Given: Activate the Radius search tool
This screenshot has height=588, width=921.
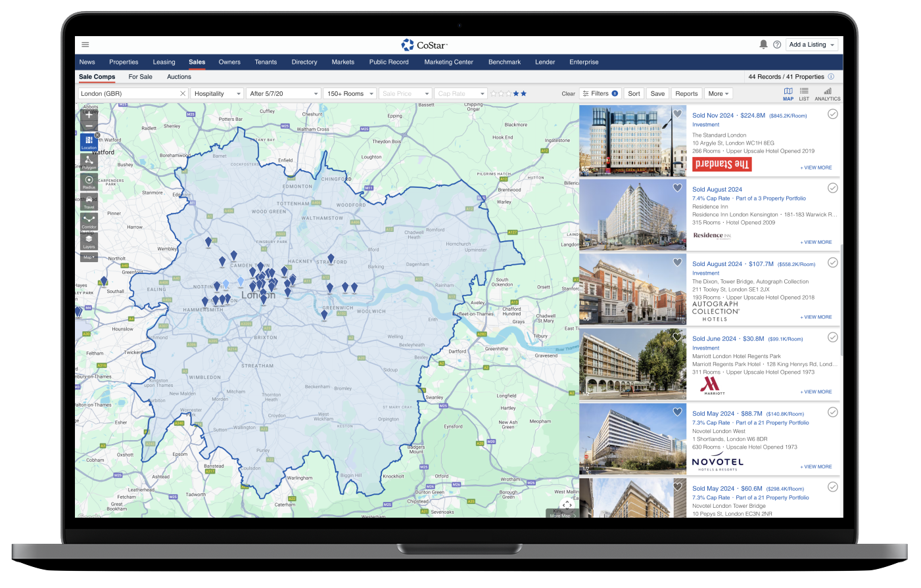Looking at the screenshot, I should [89, 181].
